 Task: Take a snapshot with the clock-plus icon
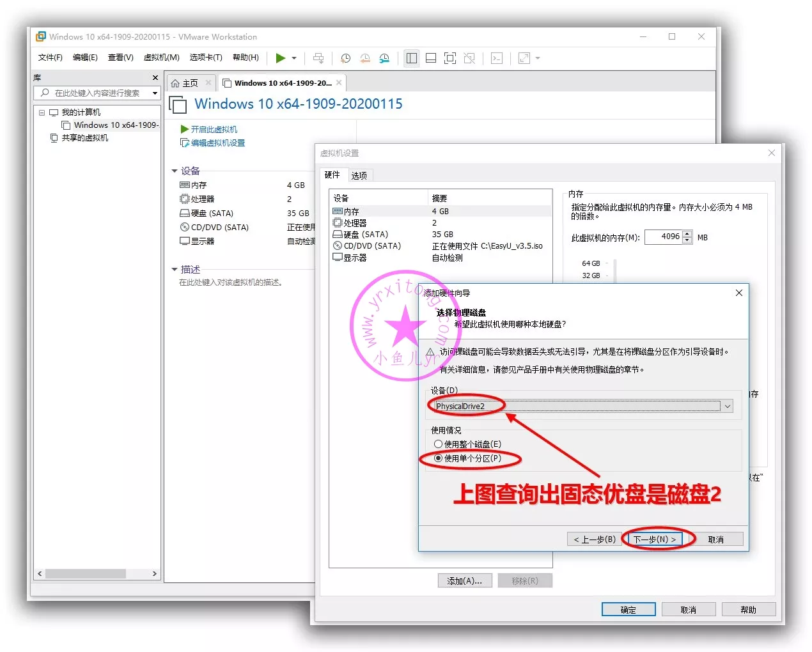point(345,58)
